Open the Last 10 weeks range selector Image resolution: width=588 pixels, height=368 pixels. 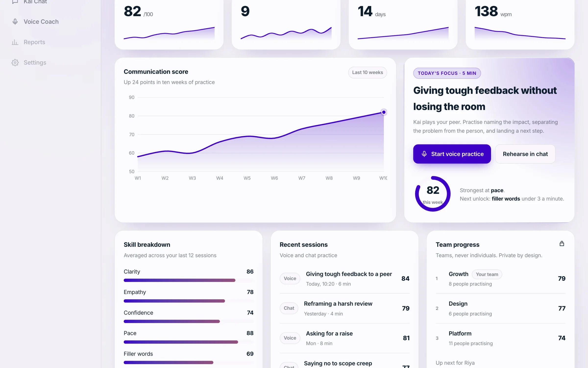(367, 72)
